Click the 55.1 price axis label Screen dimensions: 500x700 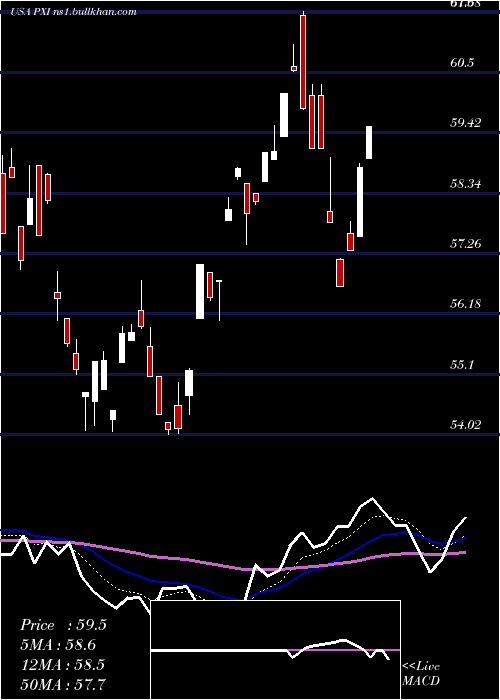[x=462, y=365]
